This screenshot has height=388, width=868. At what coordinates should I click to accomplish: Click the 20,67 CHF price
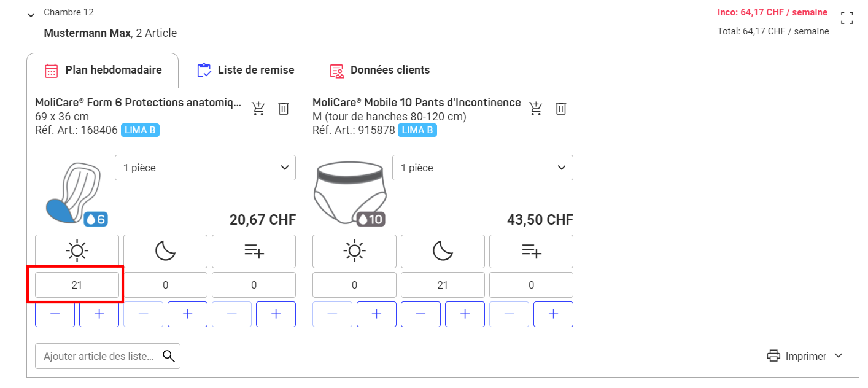(263, 220)
